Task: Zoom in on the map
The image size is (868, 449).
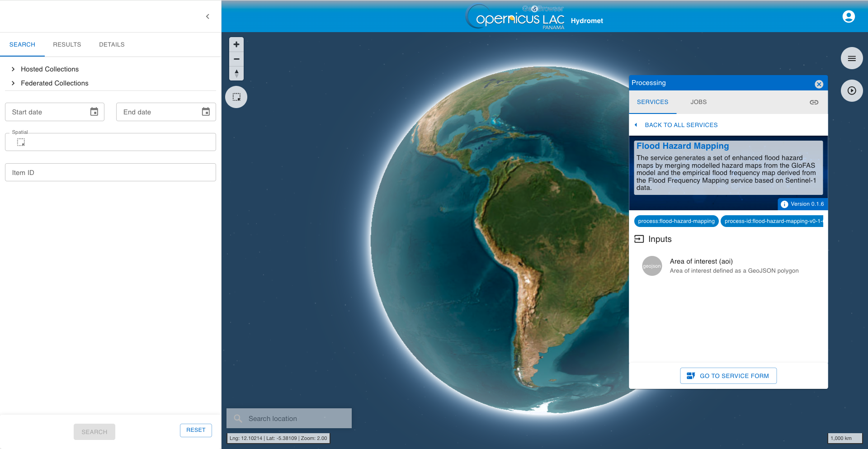Action: pyautogui.click(x=236, y=44)
